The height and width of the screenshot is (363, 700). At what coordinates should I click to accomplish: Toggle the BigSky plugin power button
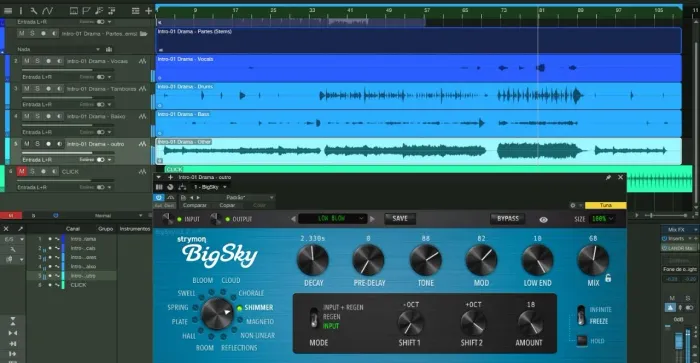[x=159, y=197]
